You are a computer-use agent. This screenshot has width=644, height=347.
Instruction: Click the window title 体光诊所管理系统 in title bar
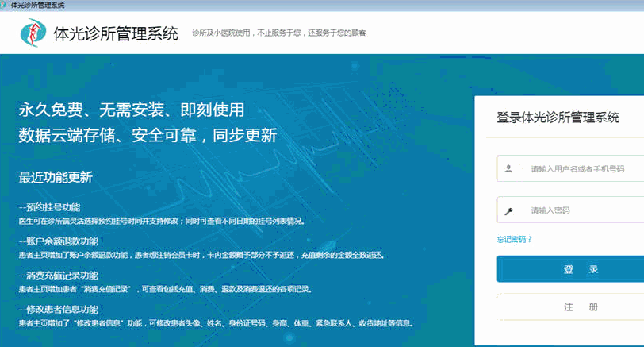(x=37, y=6)
